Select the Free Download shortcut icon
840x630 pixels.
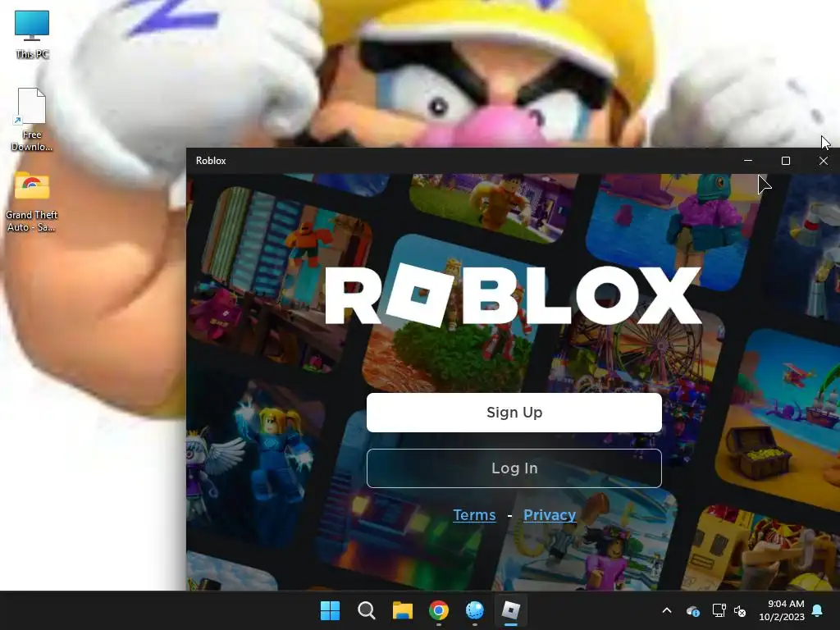pos(32,119)
